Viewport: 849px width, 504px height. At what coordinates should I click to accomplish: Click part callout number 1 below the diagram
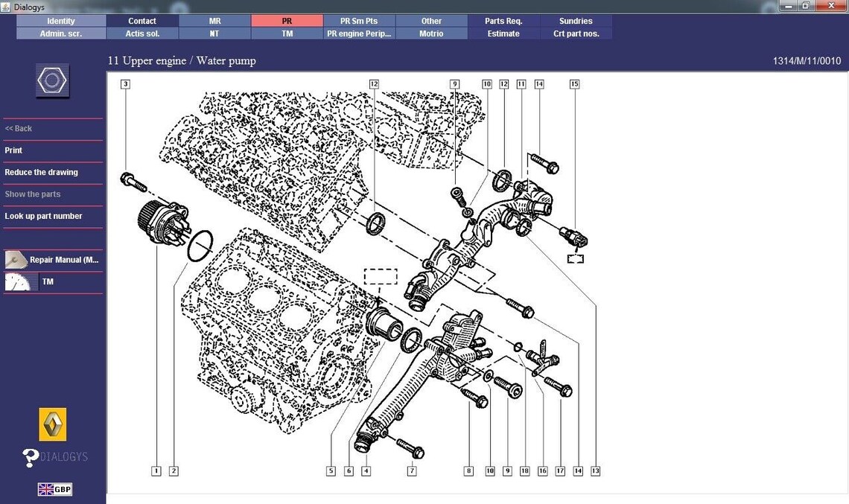pyautogui.click(x=156, y=470)
